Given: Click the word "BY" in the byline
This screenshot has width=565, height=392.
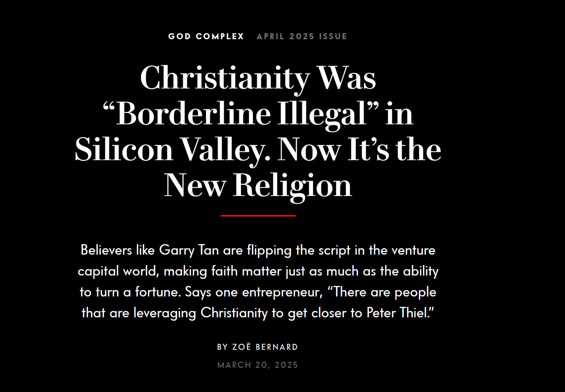Looking at the screenshot, I should click(222, 347).
